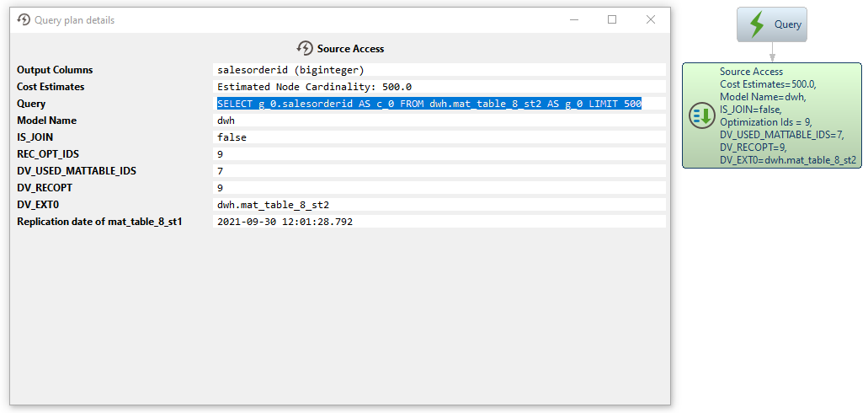Close the Query plan details window

tap(651, 19)
